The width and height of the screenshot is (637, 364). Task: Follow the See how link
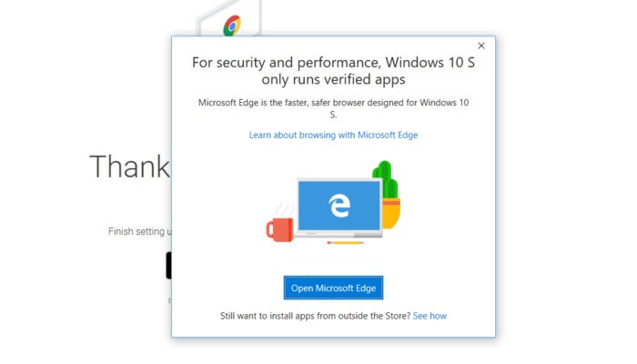pyautogui.click(x=430, y=316)
